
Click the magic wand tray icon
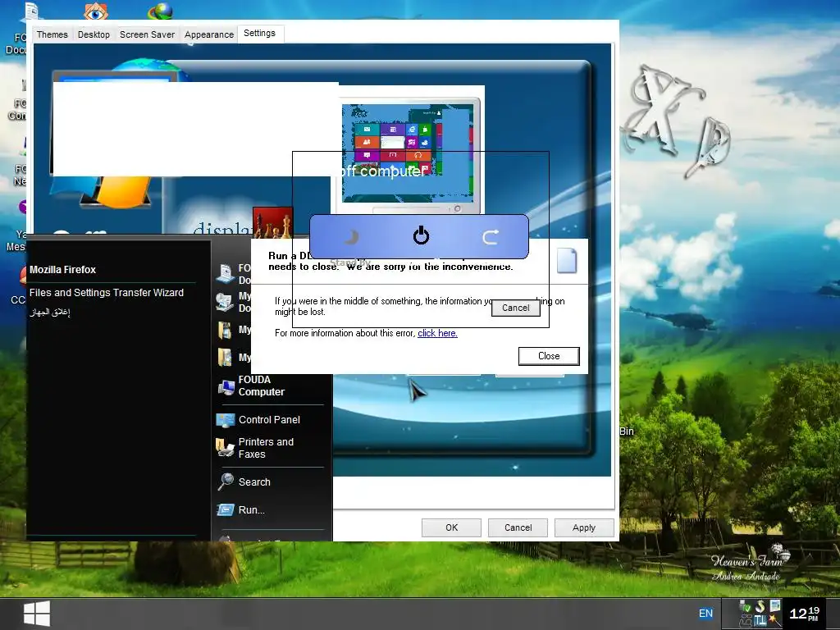(774, 620)
